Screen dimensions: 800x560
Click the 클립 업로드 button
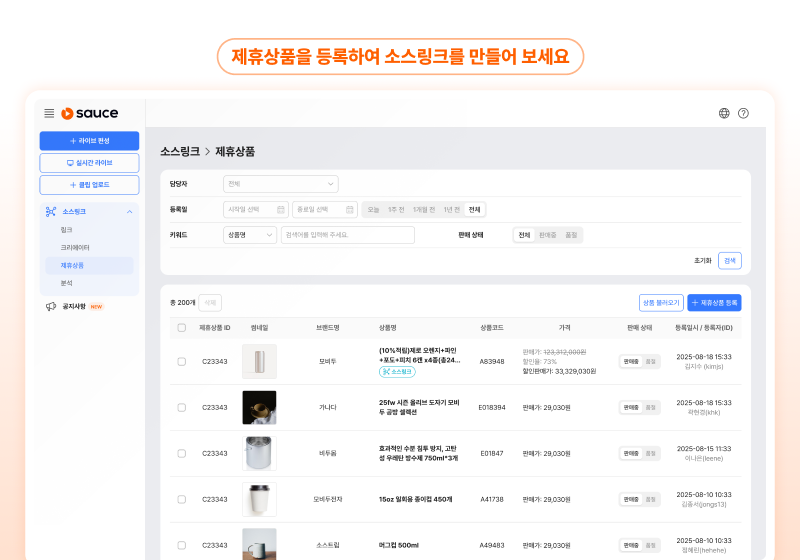coord(89,185)
